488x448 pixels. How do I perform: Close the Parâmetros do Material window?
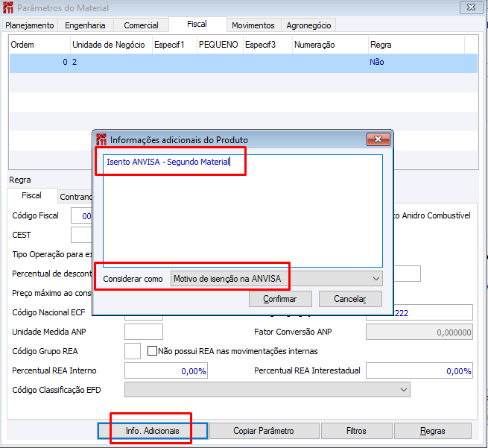pos(471,7)
